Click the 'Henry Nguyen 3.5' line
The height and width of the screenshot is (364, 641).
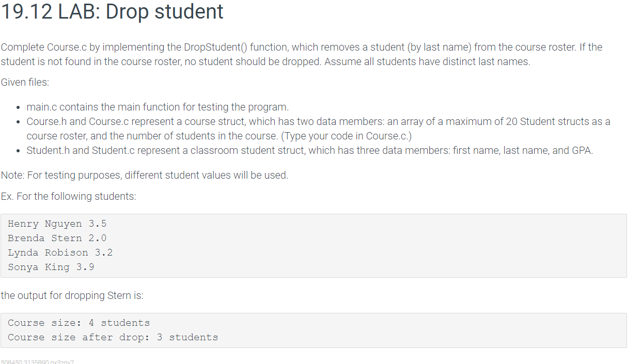click(57, 224)
